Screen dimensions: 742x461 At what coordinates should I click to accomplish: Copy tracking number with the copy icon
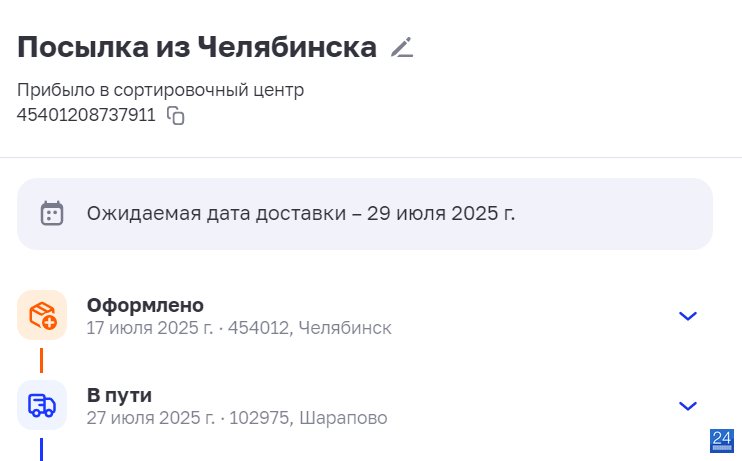click(176, 115)
